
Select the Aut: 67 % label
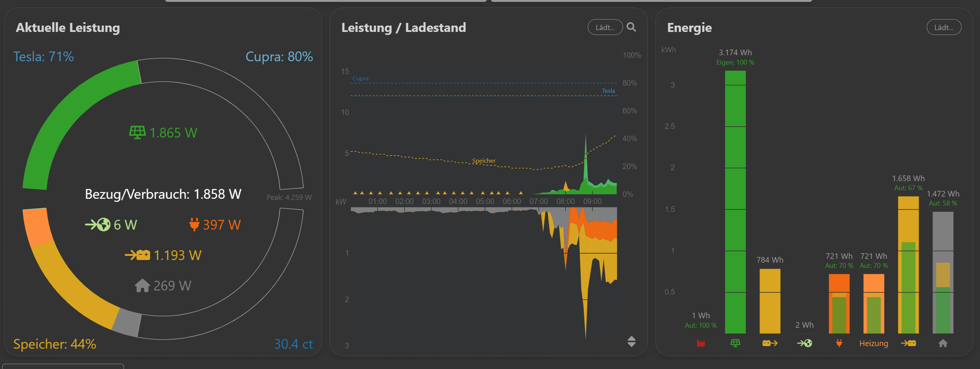(909, 188)
